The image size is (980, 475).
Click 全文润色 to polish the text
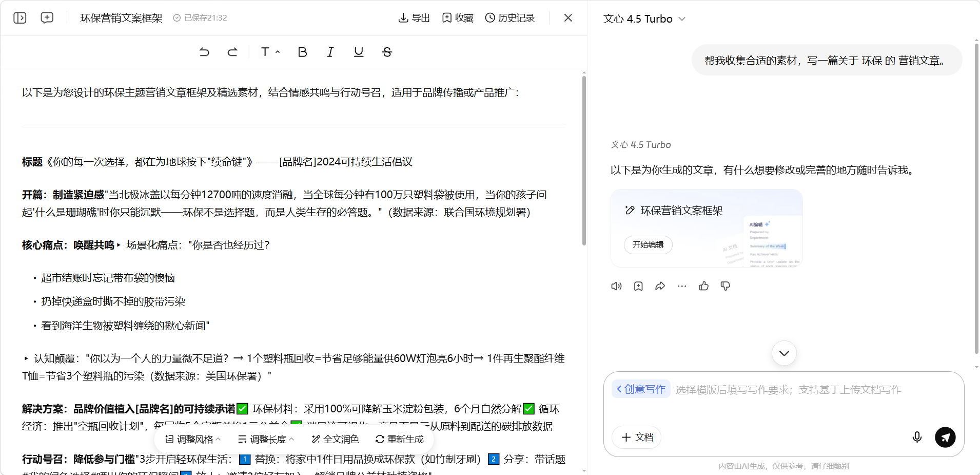[x=335, y=440]
